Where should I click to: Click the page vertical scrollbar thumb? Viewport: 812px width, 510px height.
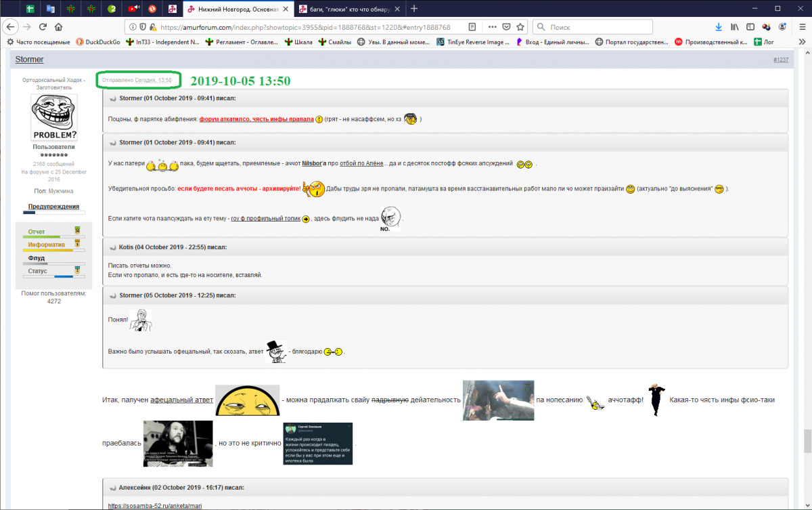pyautogui.click(x=807, y=441)
